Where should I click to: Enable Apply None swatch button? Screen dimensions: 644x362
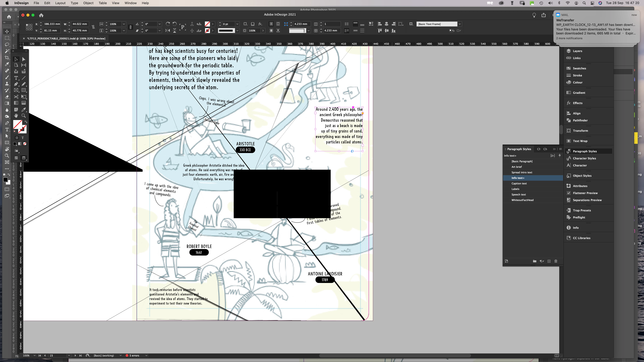[25, 144]
